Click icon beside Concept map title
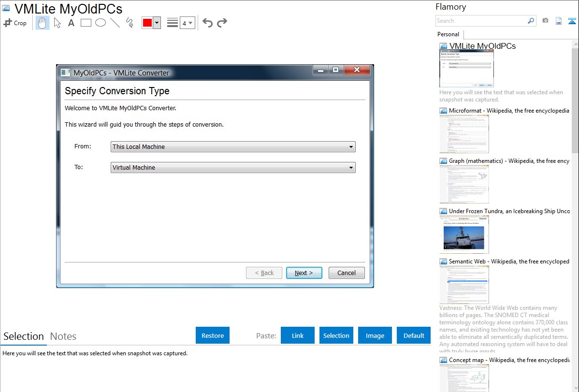Screen dimensions: 579x392 click(x=444, y=360)
